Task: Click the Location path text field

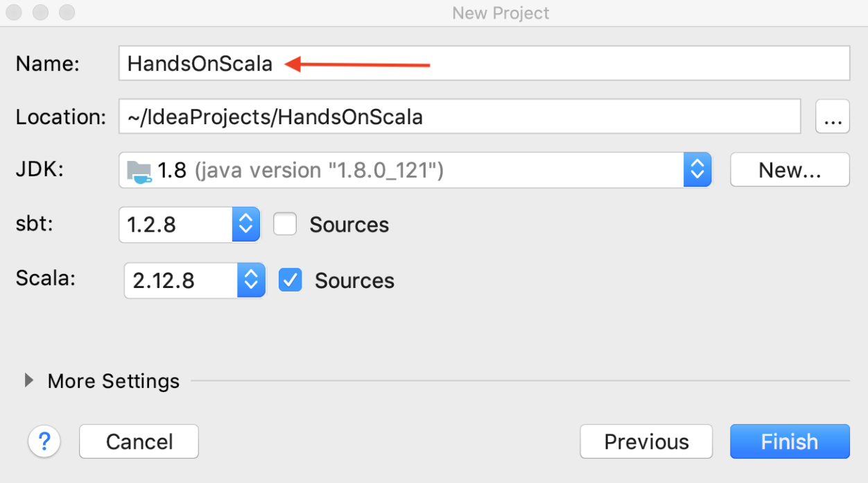Action: (x=460, y=117)
